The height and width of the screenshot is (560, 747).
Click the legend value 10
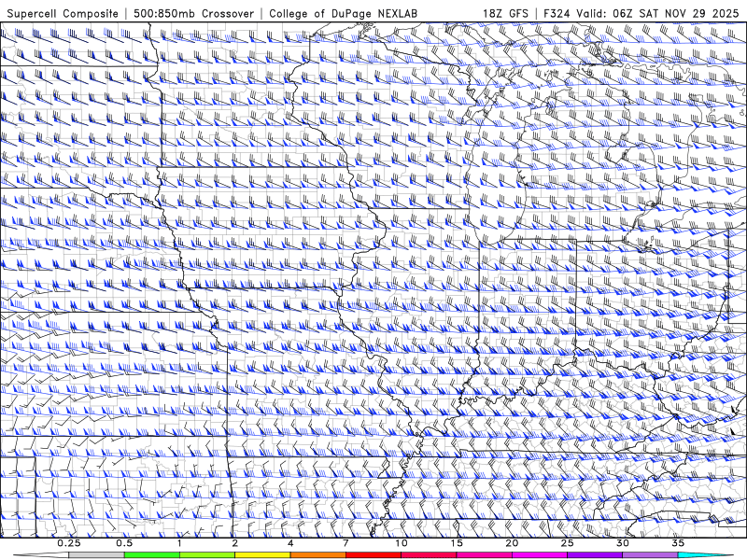402,543
